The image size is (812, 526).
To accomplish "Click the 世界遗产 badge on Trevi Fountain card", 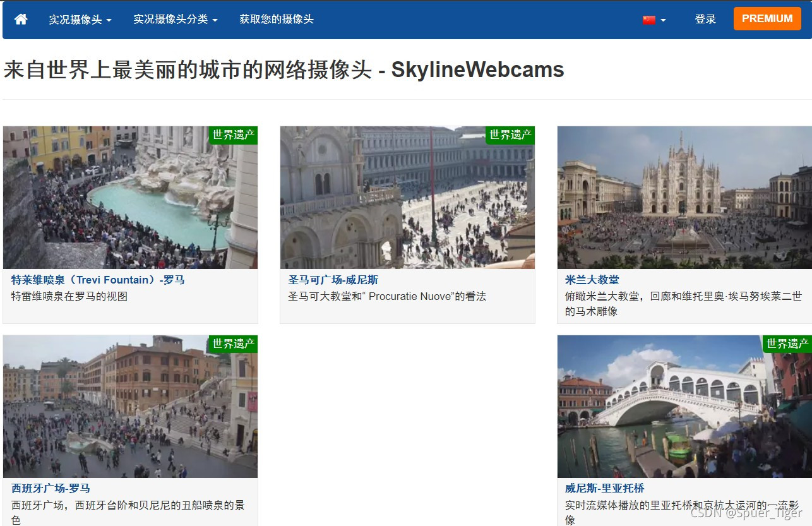I will 233,134.
